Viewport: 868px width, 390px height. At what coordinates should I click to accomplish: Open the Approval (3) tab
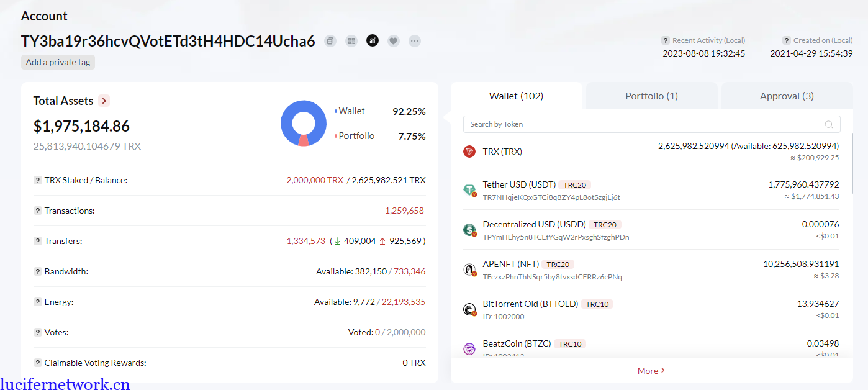point(787,96)
